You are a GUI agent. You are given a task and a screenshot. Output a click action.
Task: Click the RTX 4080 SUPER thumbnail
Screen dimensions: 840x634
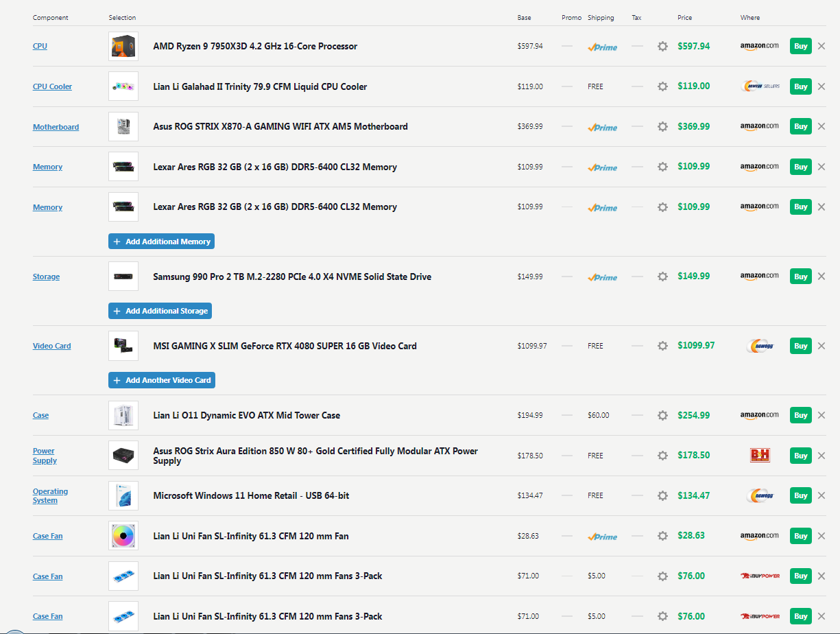pos(123,346)
